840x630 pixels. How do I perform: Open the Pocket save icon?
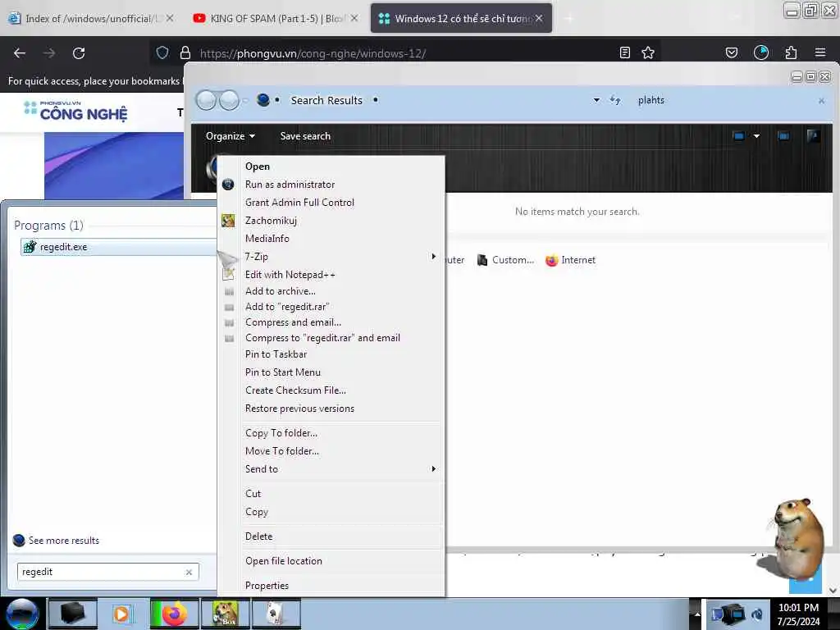click(x=731, y=52)
